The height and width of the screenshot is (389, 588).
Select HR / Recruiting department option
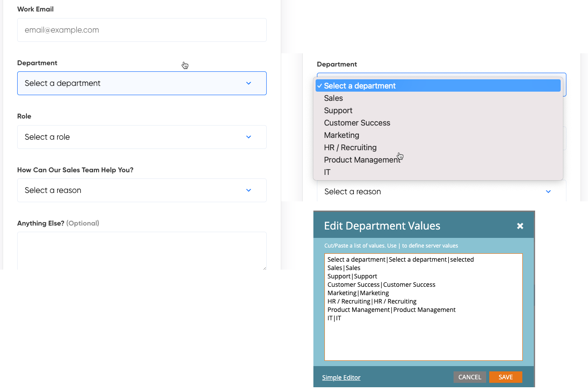350,147
